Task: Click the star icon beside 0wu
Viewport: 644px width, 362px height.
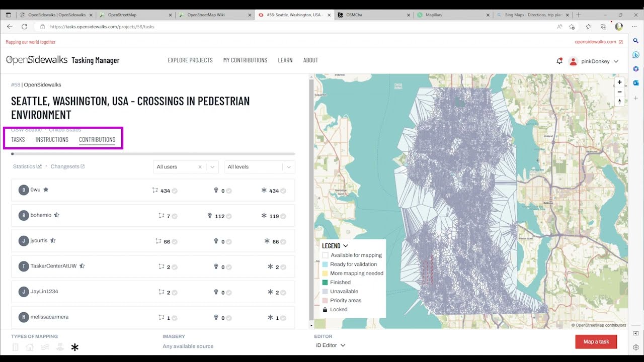Action: [46, 190]
